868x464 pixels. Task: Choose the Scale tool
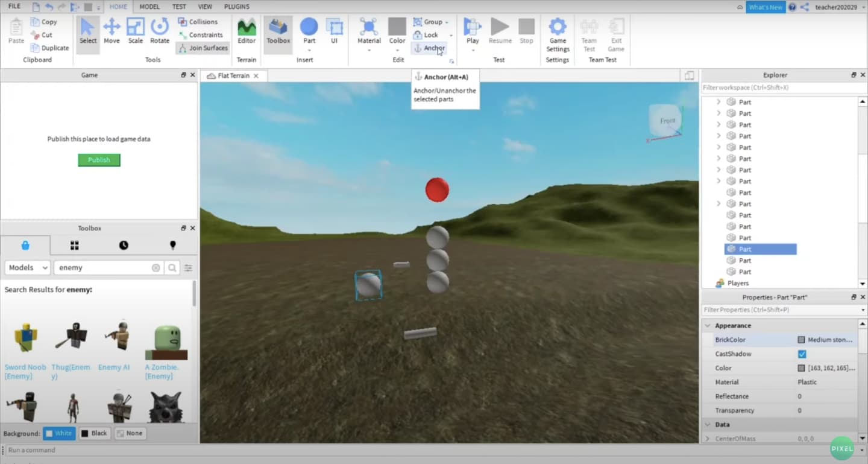[136, 31]
